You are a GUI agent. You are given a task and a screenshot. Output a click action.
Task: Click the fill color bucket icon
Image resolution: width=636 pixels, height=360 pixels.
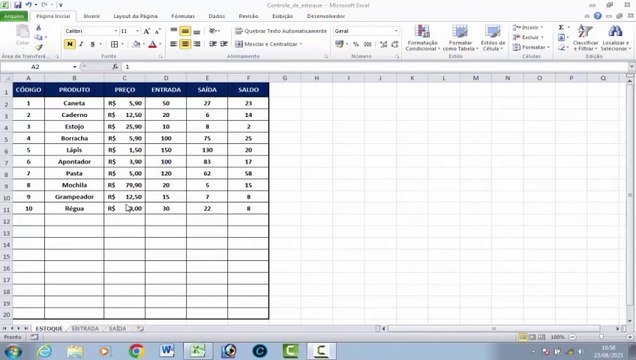[136, 44]
